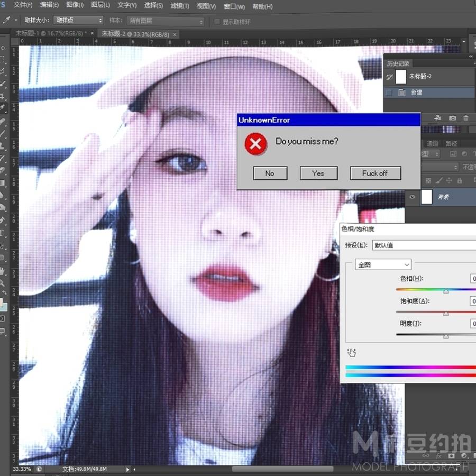Open the 图像(I) menu
This screenshot has width=476, height=476.
[75, 5]
